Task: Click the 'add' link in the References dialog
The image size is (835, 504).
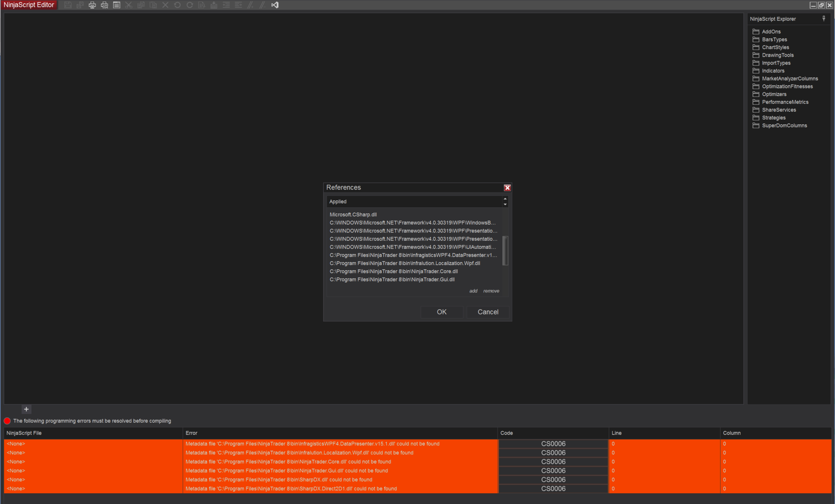Action: click(x=473, y=291)
